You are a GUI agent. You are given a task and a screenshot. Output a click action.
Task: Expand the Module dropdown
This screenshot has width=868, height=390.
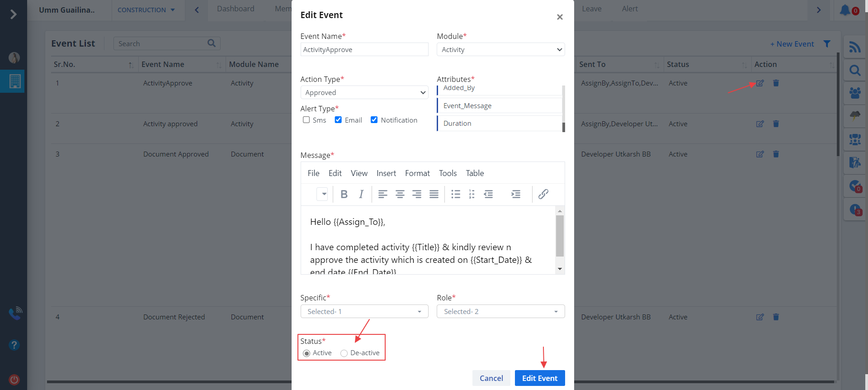pyautogui.click(x=500, y=50)
